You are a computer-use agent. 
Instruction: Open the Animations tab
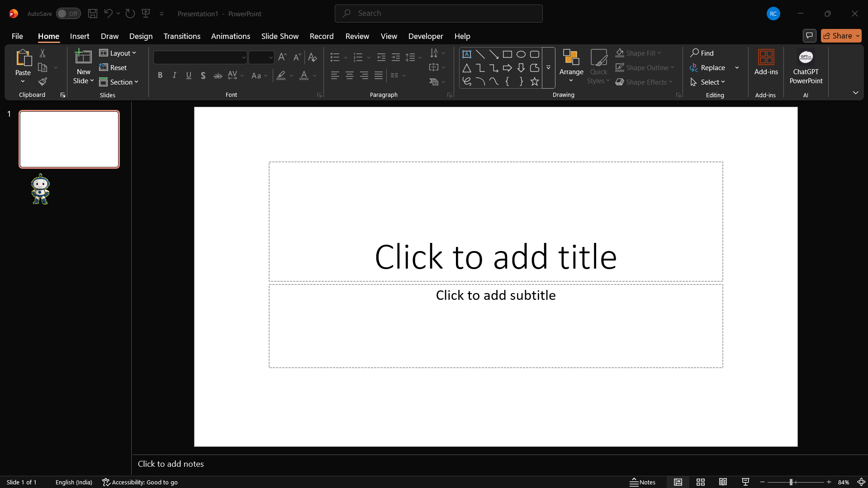(x=231, y=36)
